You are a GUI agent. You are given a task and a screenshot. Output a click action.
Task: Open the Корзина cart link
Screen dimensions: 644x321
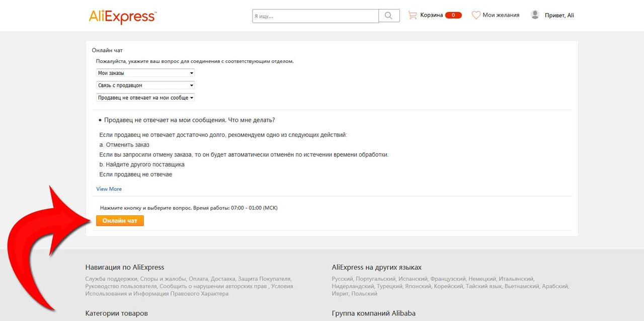[432, 15]
